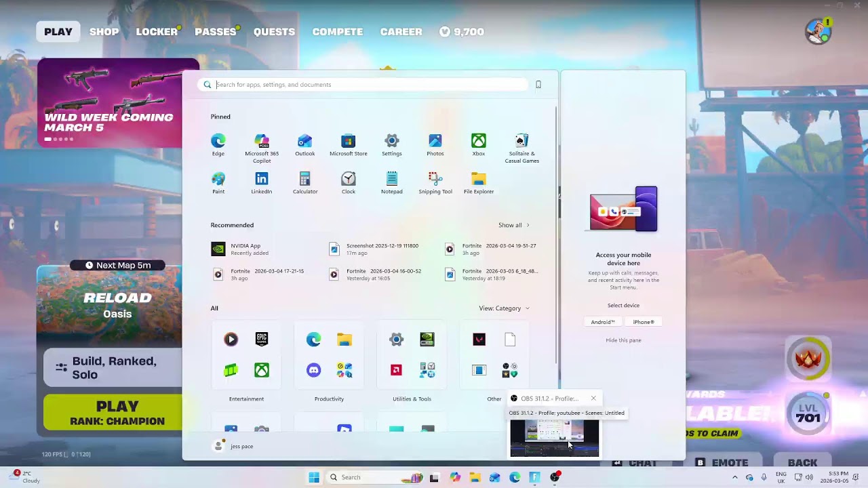Image resolution: width=868 pixels, height=488 pixels.
Task: Launch the pinned Calculator
Action: point(304,182)
